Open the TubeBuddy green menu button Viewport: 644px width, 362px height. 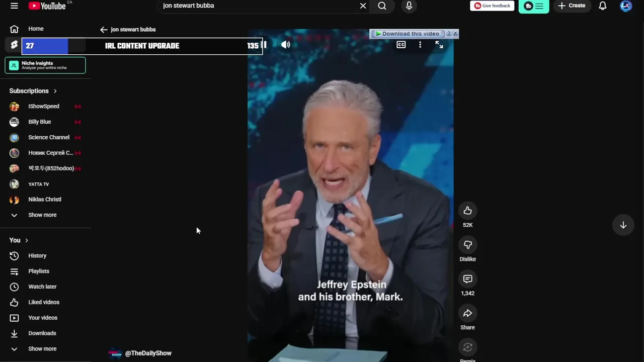coord(534,6)
